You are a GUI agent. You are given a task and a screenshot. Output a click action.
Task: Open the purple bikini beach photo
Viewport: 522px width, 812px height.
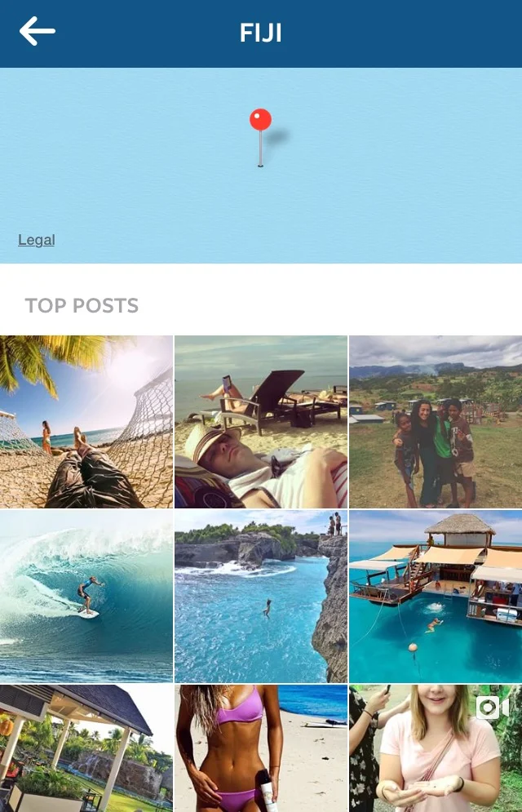point(261,748)
